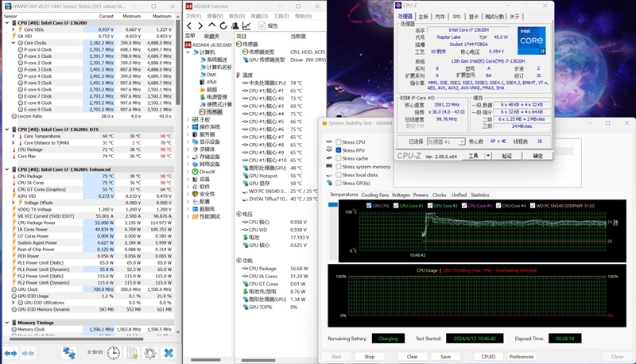Viewport: 636px width, 364px height.
Task: Click the Intel Core logo in CPU-Z
Action: coord(531,41)
